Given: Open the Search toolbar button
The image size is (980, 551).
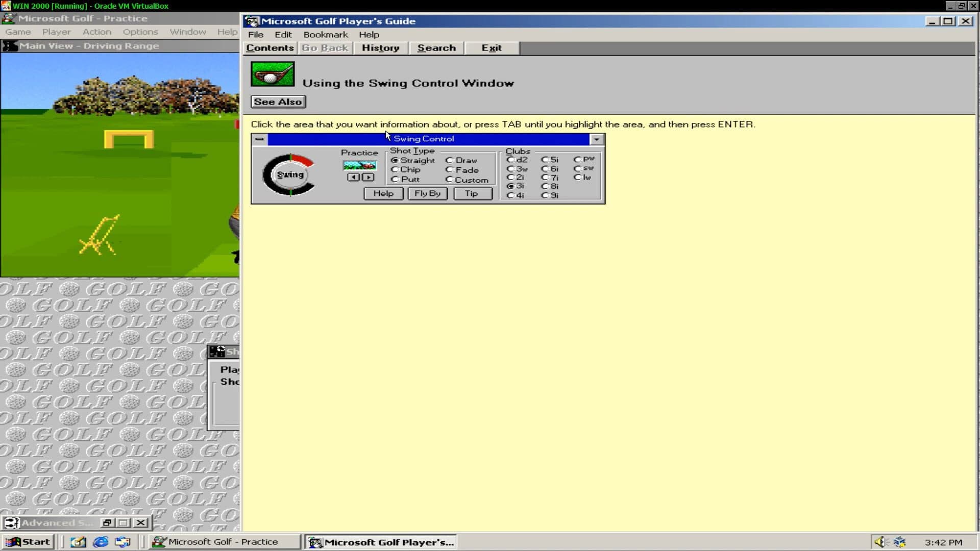Looking at the screenshot, I should click(436, 48).
